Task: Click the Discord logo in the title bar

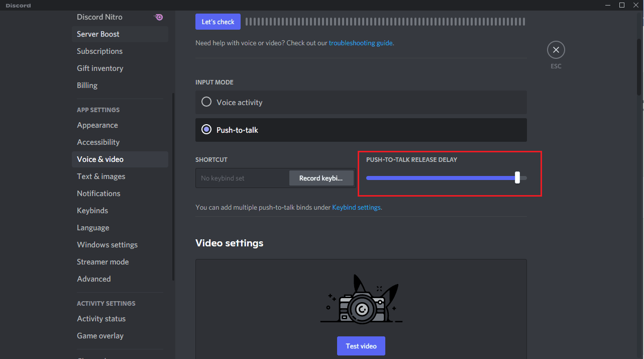Action: point(17,5)
